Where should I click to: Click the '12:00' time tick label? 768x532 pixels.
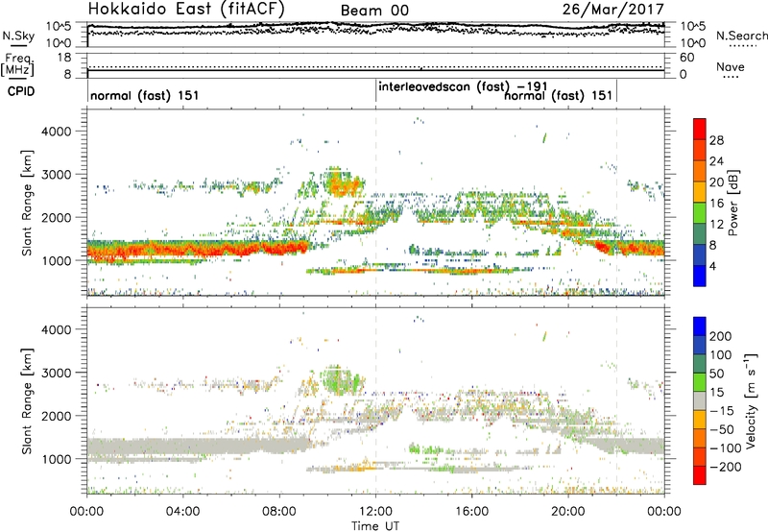[x=375, y=512]
